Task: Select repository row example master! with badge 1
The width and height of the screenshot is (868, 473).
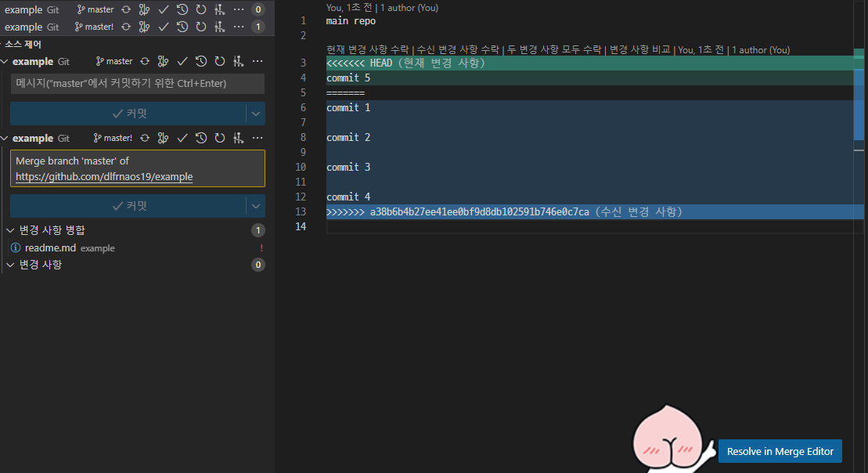Action: coord(137,27)
